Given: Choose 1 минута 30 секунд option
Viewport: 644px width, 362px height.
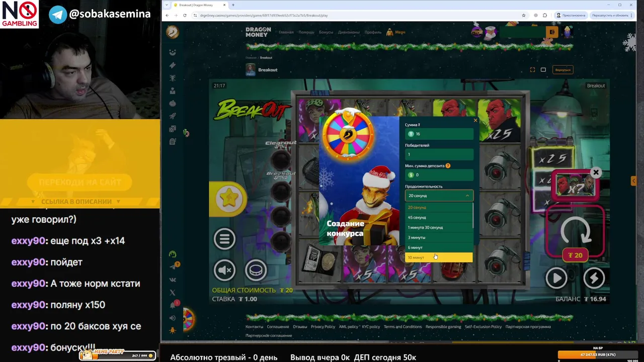Looking at the screenshot, I should (x=439, y=227).
